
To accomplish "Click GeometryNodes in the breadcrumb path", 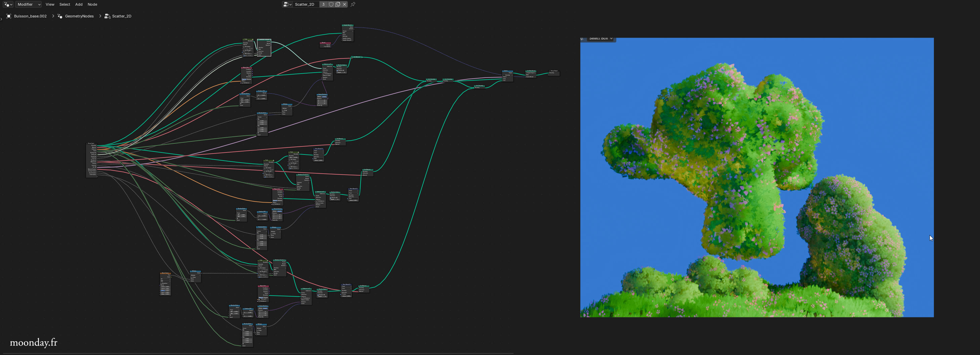I will [79, 16].
